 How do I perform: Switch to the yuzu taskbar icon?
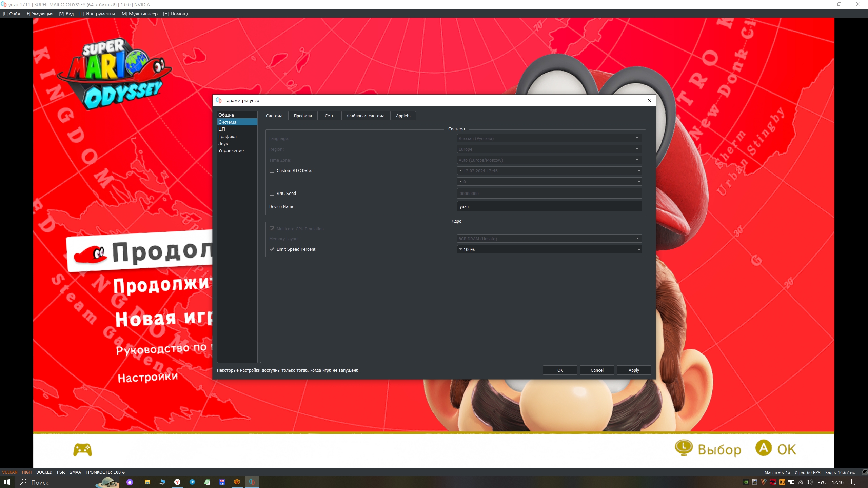[252, 482]
